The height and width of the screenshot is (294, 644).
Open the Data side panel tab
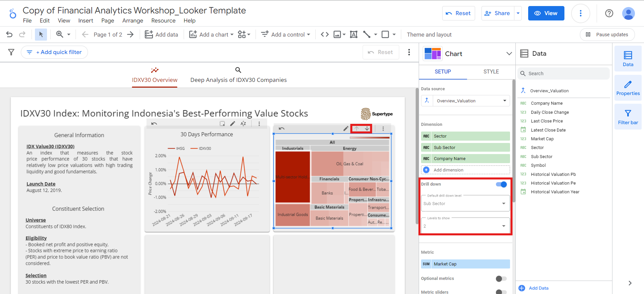click(x=628, y=58)
